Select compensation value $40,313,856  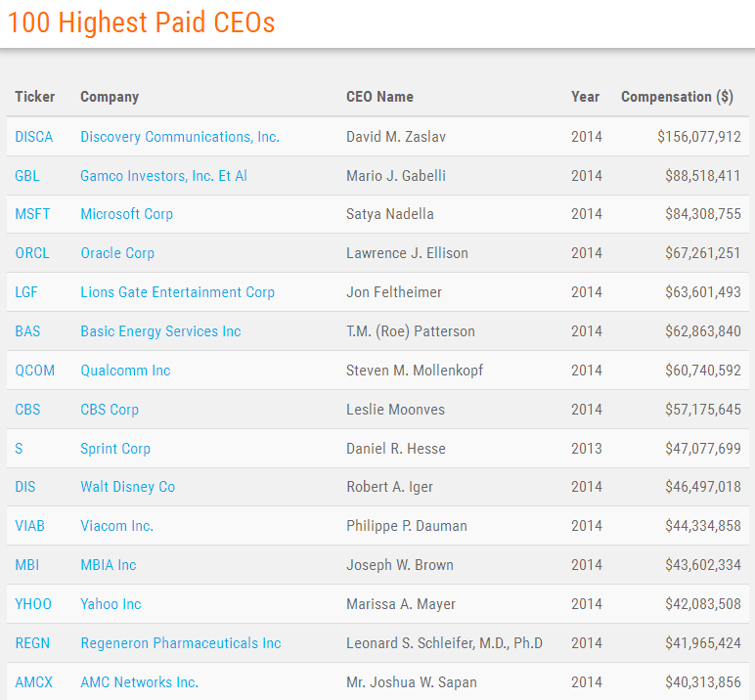point(703,682)
